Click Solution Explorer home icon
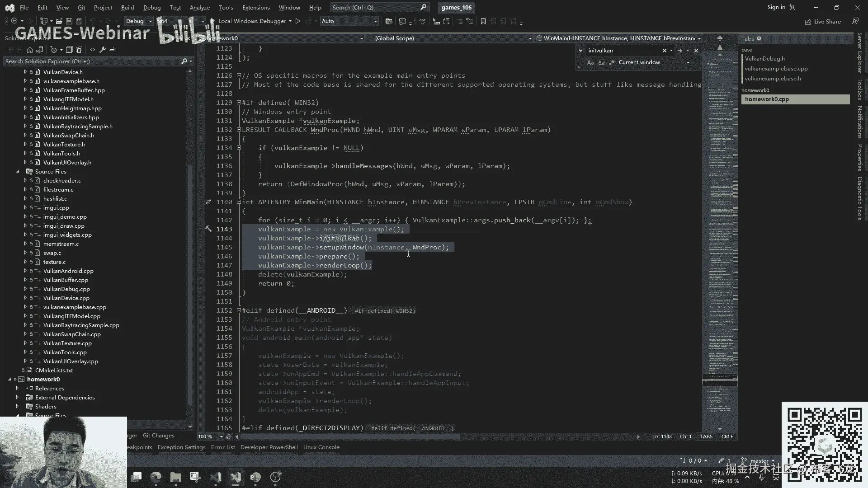The width and height of the screenshot is (868, 488). pos(30,50)
